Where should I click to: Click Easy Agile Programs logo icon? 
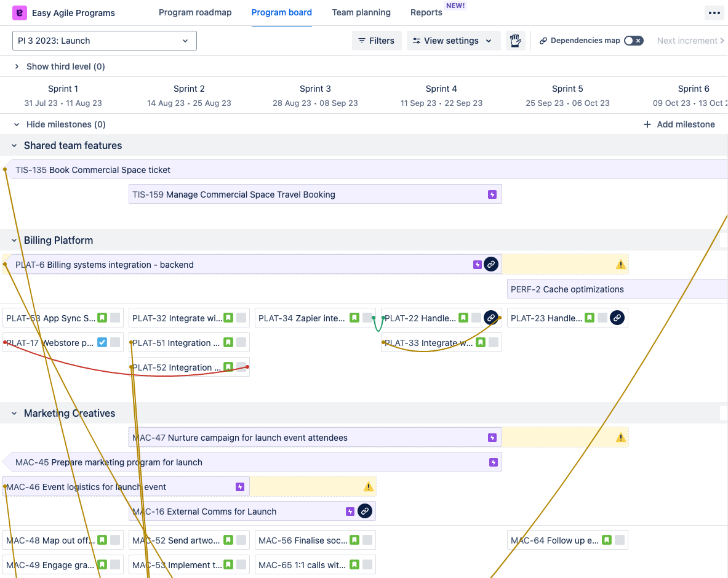click(20, 13)
